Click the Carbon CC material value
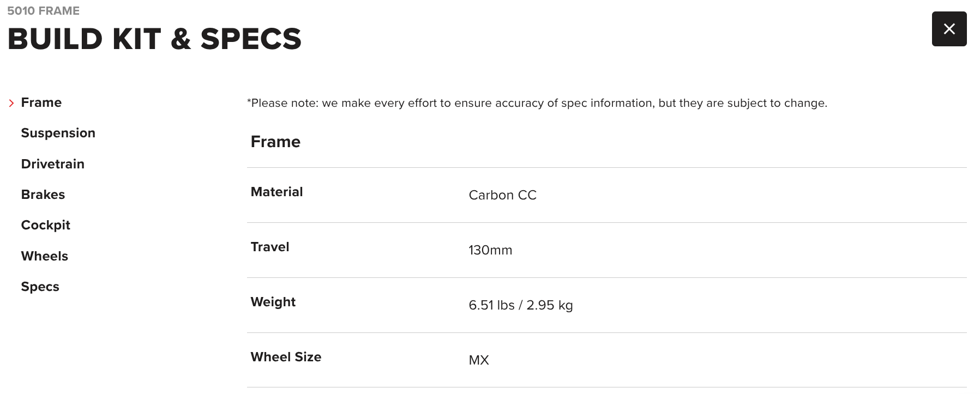 coord(502,195)
